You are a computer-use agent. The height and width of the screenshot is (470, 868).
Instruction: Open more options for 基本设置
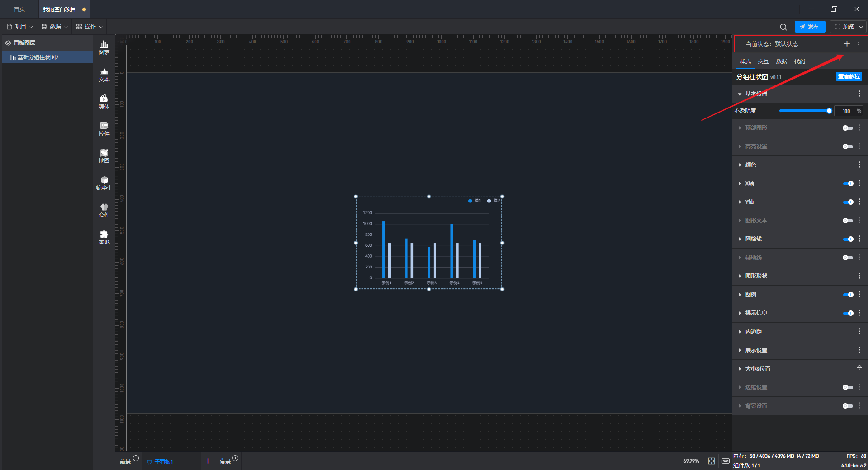click(859, 94)
